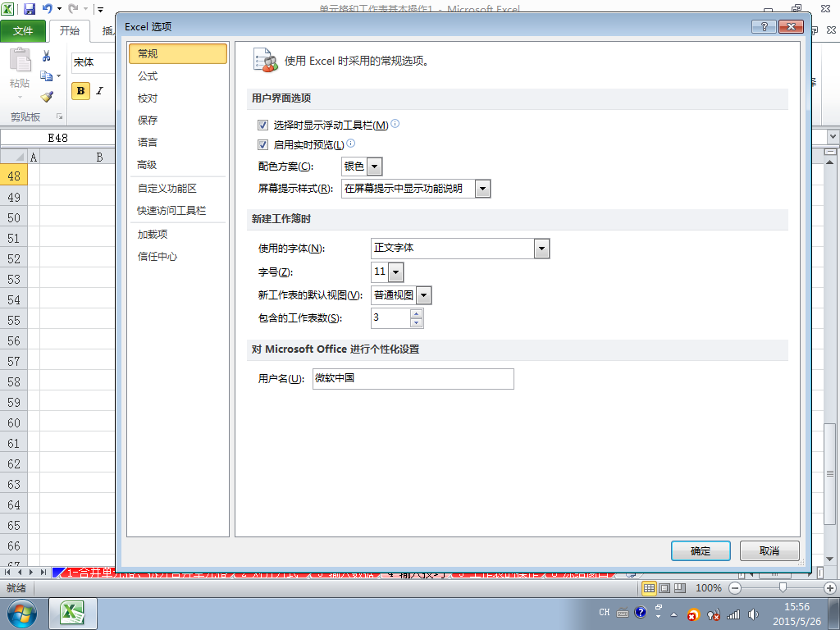
Task: Open the 开始 Home ribbon tab
Action: 70,30
